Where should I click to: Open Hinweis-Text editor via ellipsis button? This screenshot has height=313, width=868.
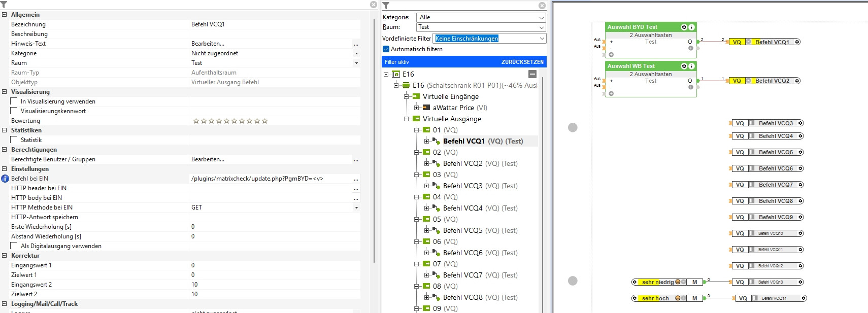(356, 44)
